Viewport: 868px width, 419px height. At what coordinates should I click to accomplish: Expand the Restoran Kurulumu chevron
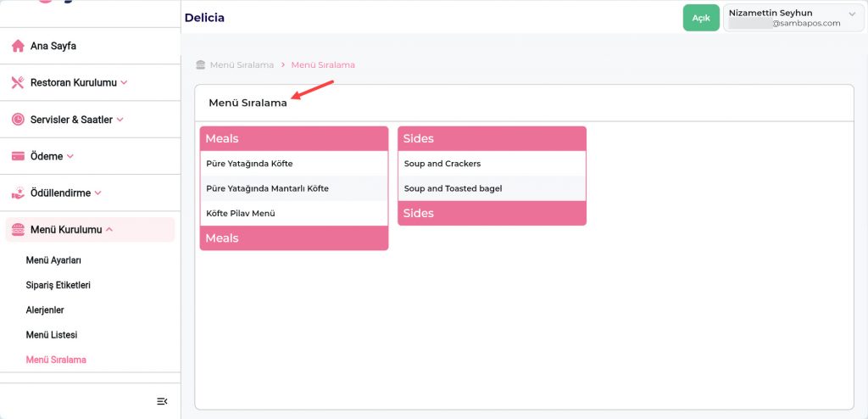click(x=124, y=83)
